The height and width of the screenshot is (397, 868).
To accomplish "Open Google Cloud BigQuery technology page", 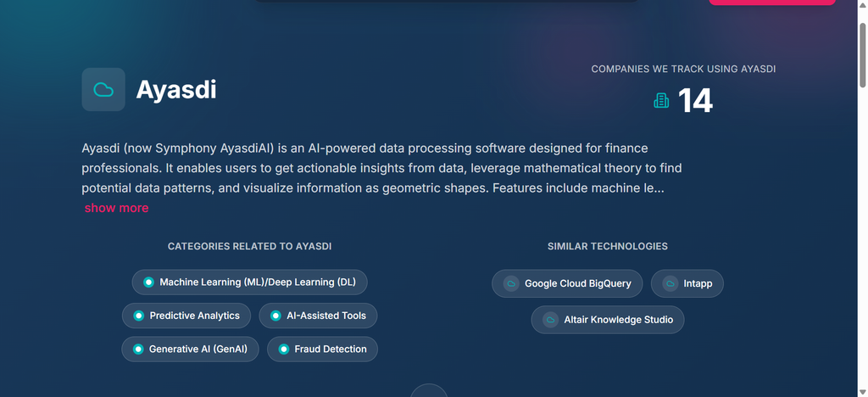I will (x=567, y=283).
